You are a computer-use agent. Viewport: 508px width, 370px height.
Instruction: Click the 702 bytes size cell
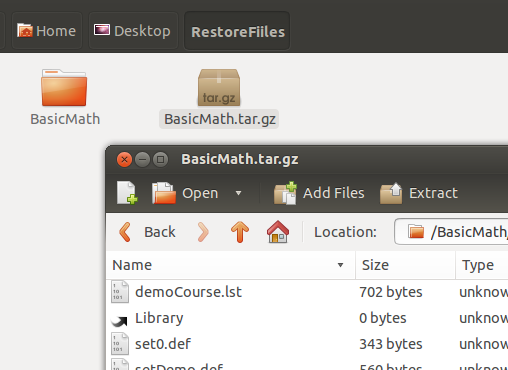[x=391, y=292]
